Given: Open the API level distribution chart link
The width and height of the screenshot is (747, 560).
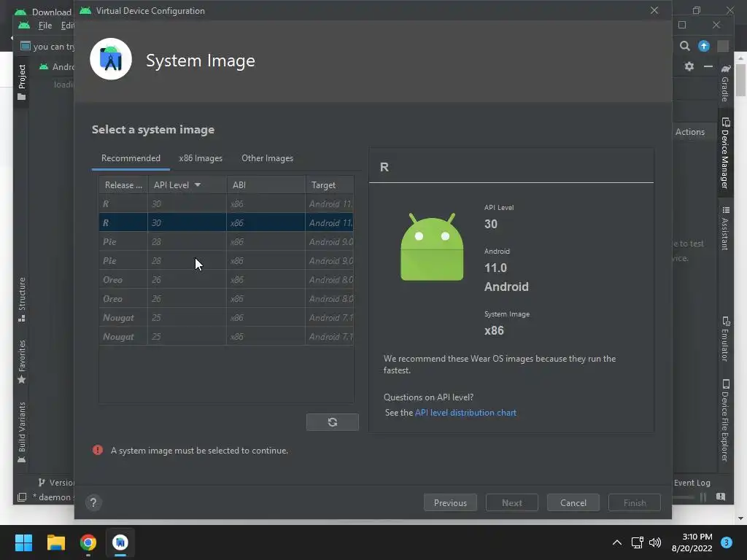Looking at the screenshot, I should [x=465, y=413].
